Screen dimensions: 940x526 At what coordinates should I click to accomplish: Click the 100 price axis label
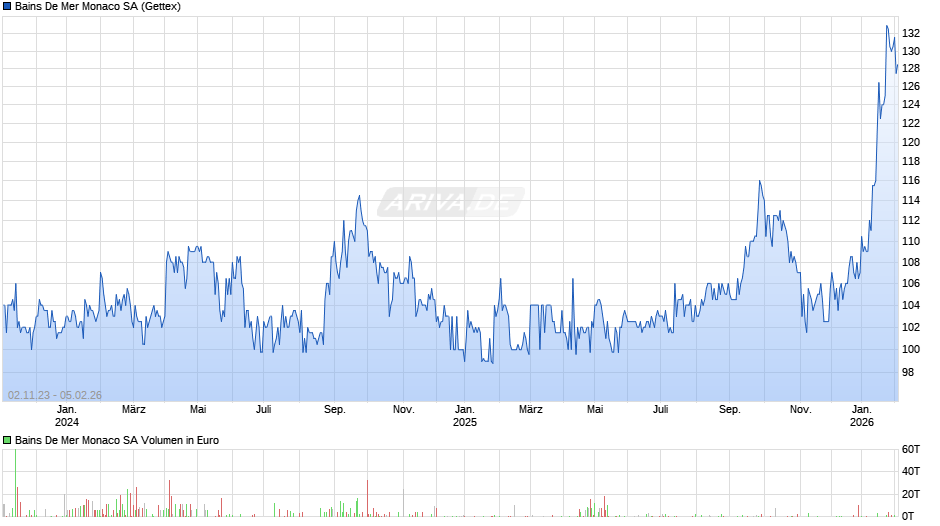[911, 349]
